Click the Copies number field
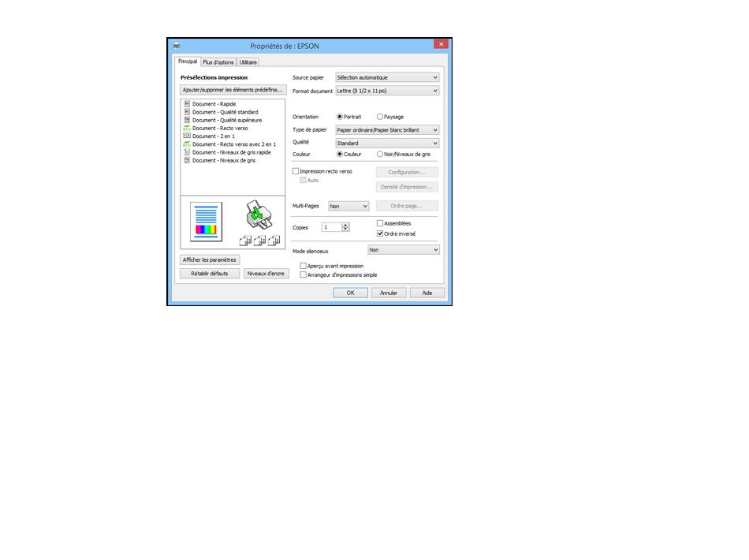This screenshot has height=560, width=749. [331, 227]
